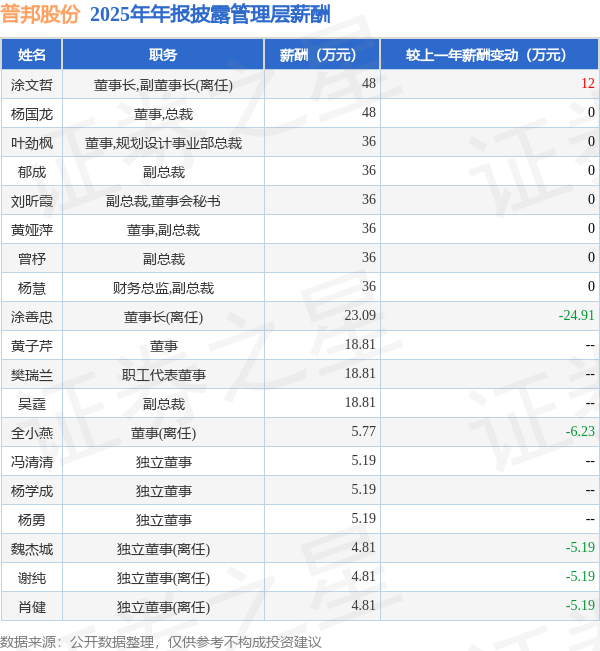This screenshot has height=651, width=600.
Task: Click the salary value 5.77
Action: pyautogui.click(x=363, y=431)
